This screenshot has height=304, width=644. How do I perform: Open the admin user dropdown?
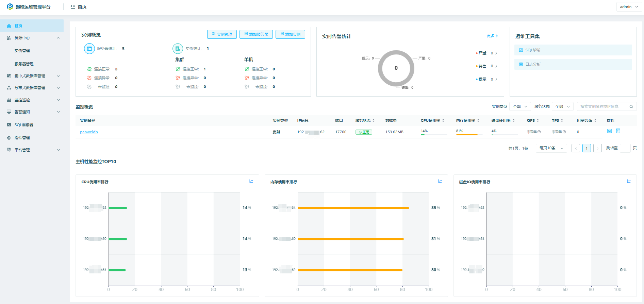click(x=629, y=7)
